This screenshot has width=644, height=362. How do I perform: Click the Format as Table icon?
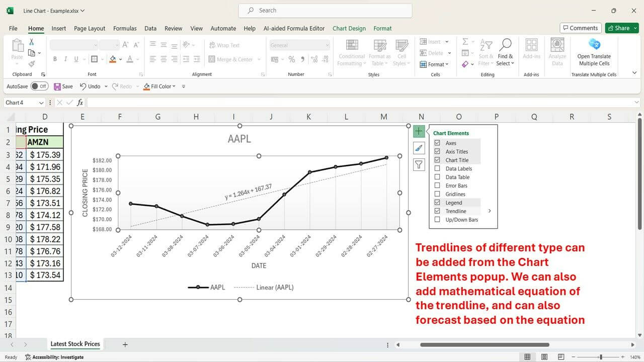click(379, 45)
